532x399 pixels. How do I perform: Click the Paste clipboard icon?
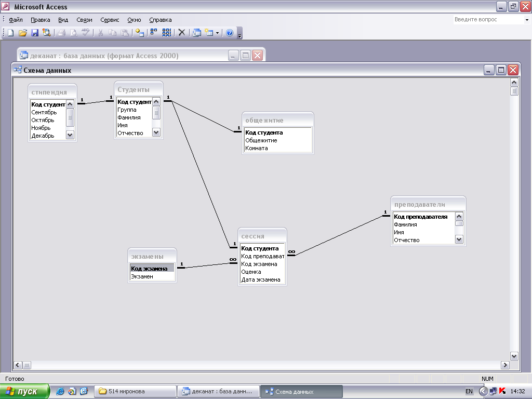(x=125, y=33)
